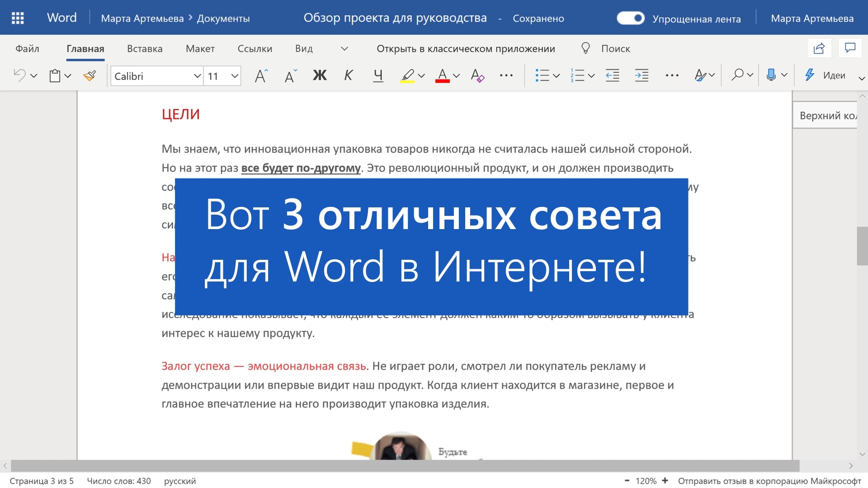The image size is (868, 488).
Task: Open the Ideas lightning button
Action: [x=825, y=75]
